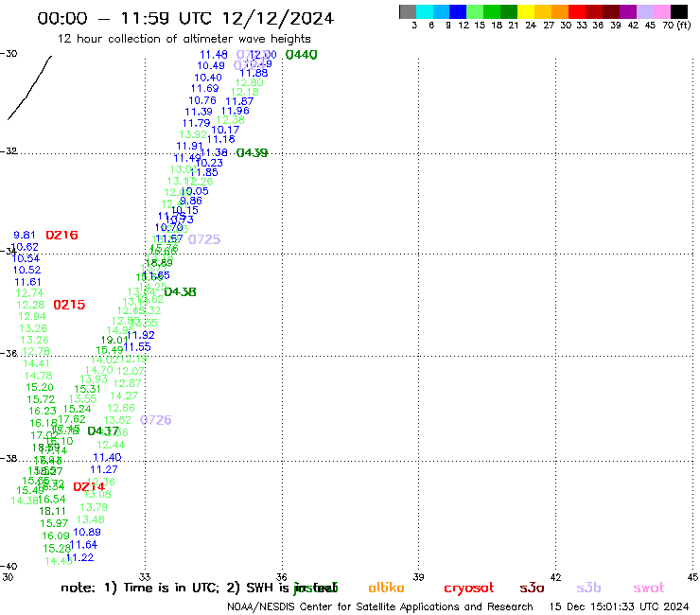Click the '14.27' wave height value
Screen dimensions: 700x615
click(x=124, y=395)
